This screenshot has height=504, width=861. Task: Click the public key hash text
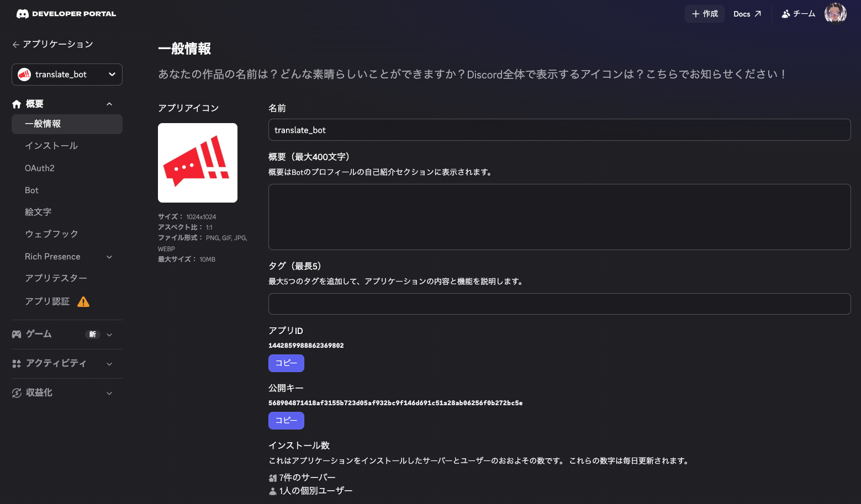[395, 403]
